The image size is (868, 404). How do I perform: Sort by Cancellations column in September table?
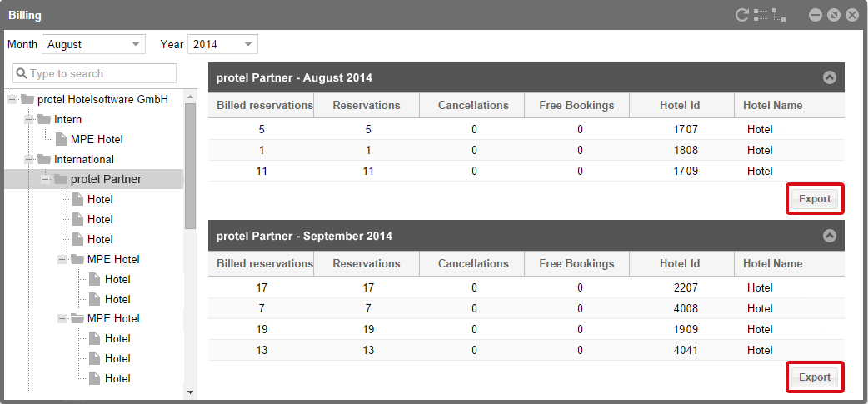point(472,263)
